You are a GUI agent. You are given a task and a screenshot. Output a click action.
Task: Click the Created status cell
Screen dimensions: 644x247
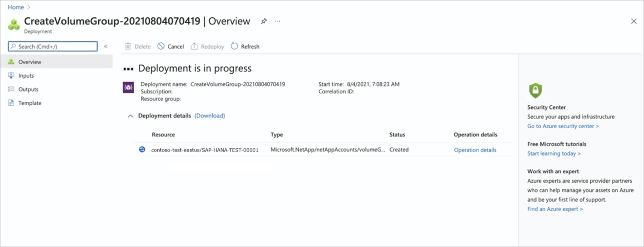[399, 149]
